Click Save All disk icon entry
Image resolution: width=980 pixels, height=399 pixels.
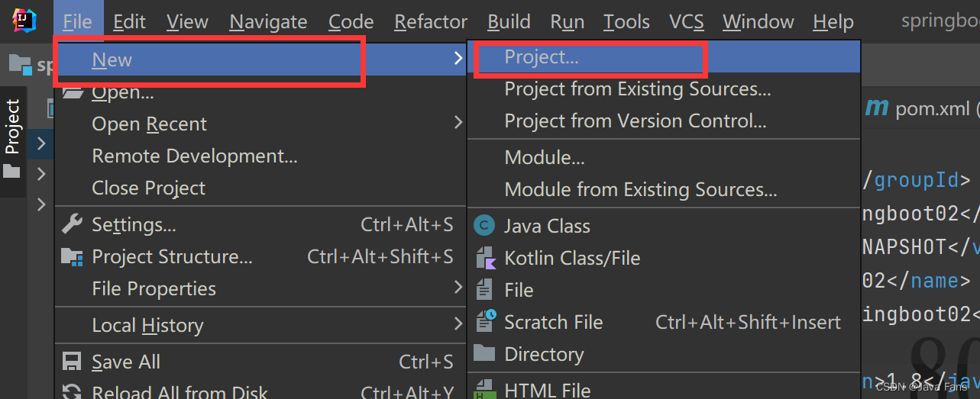[x=258, y=362]
